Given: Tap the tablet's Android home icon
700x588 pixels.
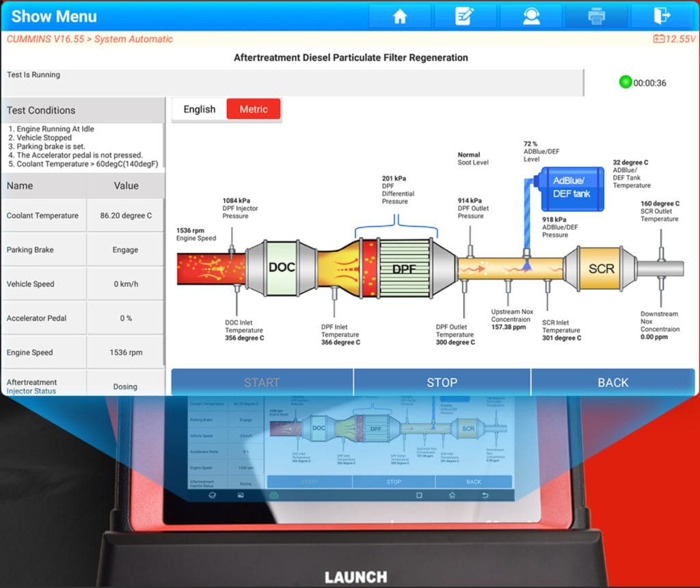Looking at the screenshot, I should (452, 495).
